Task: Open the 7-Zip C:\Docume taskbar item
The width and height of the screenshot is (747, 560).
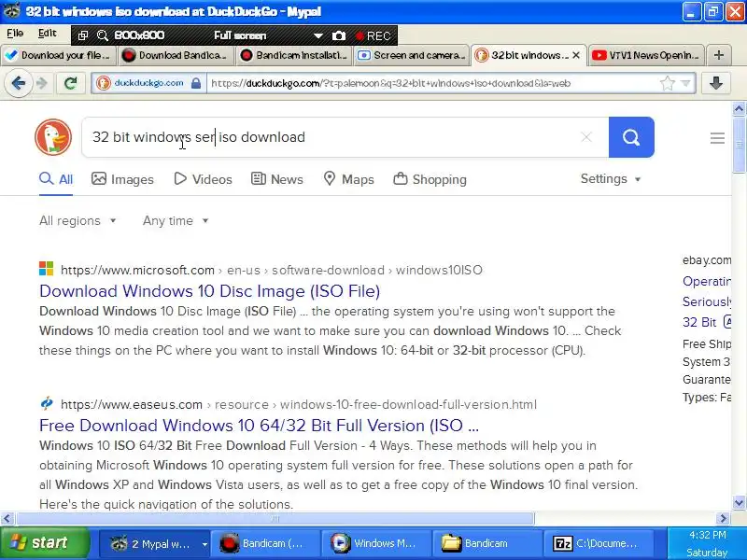Action: (598, 543)
